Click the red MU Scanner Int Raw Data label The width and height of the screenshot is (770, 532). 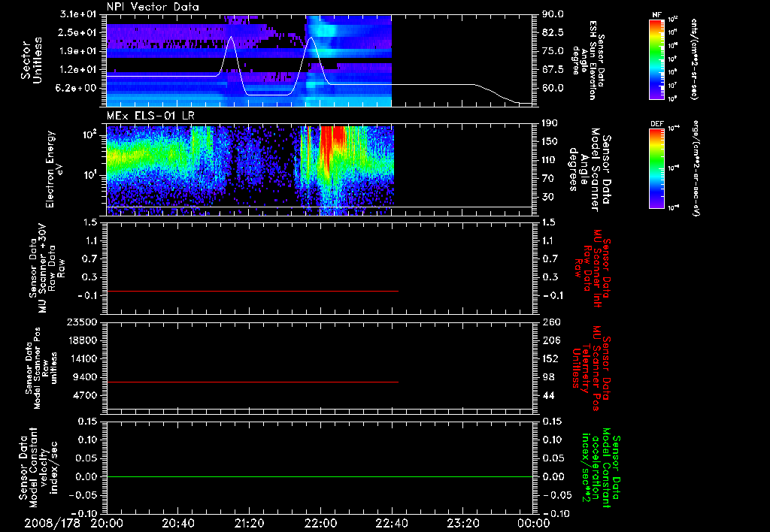[x=592, y=269]
